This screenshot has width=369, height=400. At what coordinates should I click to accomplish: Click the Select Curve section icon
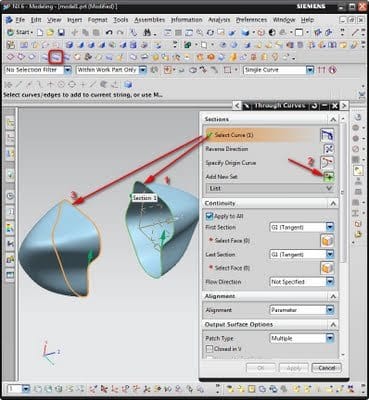coord(327,135)
